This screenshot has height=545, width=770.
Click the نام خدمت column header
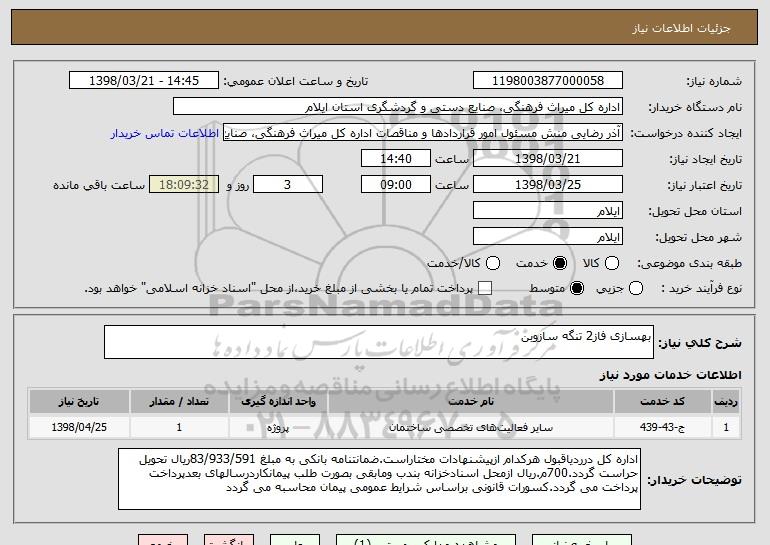coord(470,402)
